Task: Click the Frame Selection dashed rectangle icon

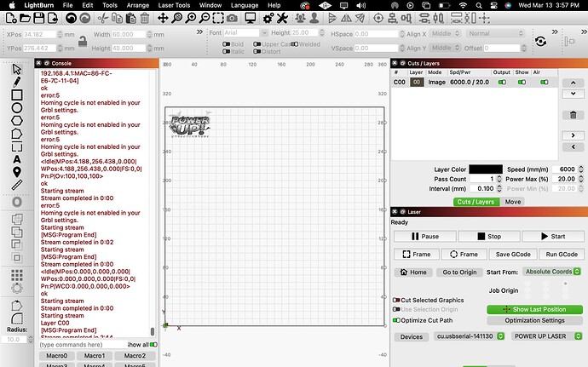Action: tap(218, 18)
